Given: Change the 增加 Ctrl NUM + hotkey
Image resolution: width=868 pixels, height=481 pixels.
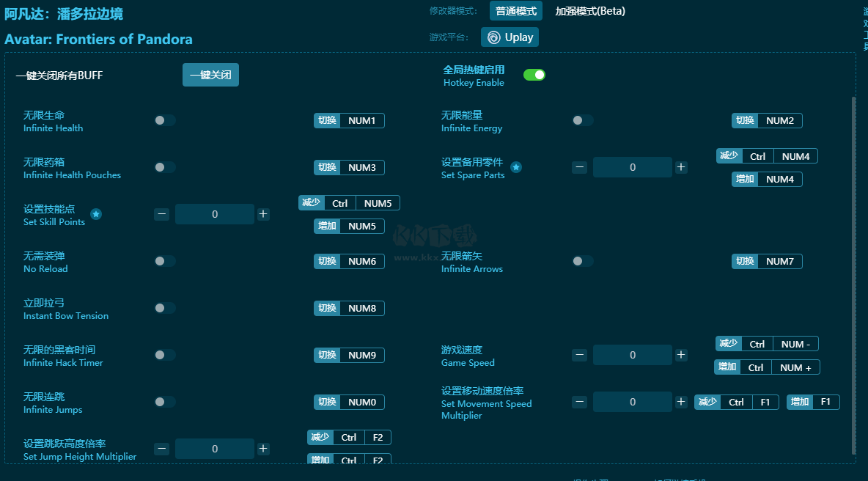Looking at the screenshot, I should [768, 367].
